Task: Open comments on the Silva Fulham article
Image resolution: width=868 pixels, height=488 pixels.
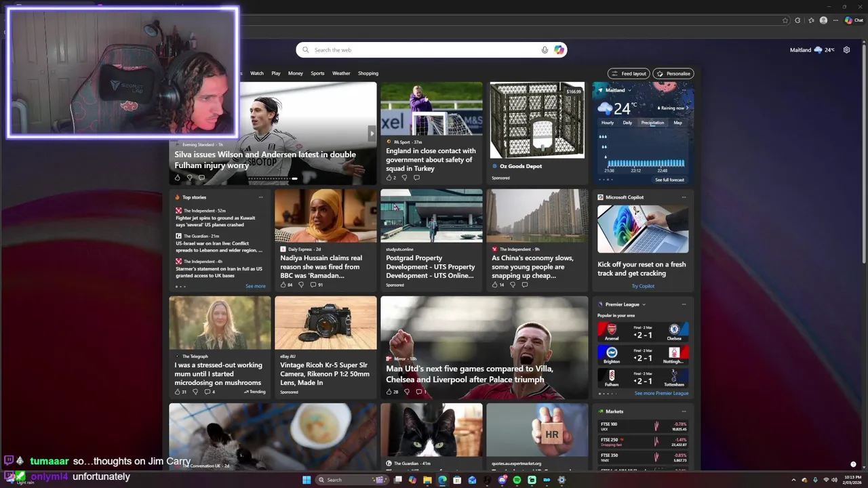Action: click(x=201, y=178)
